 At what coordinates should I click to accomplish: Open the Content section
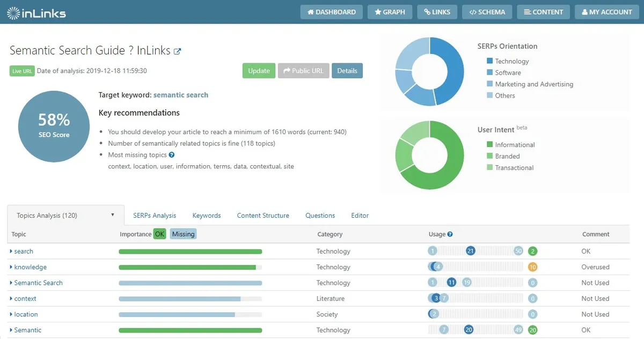coord(544,12)
